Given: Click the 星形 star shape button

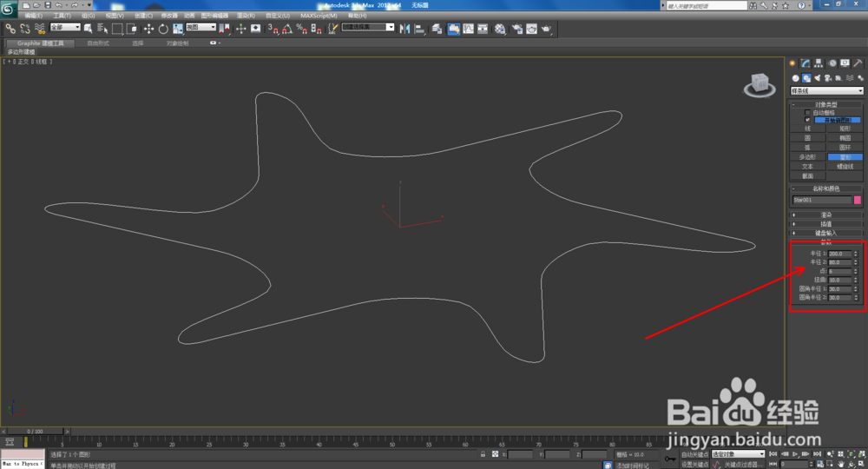Looking at the screenshot, I should coord(845,157).
